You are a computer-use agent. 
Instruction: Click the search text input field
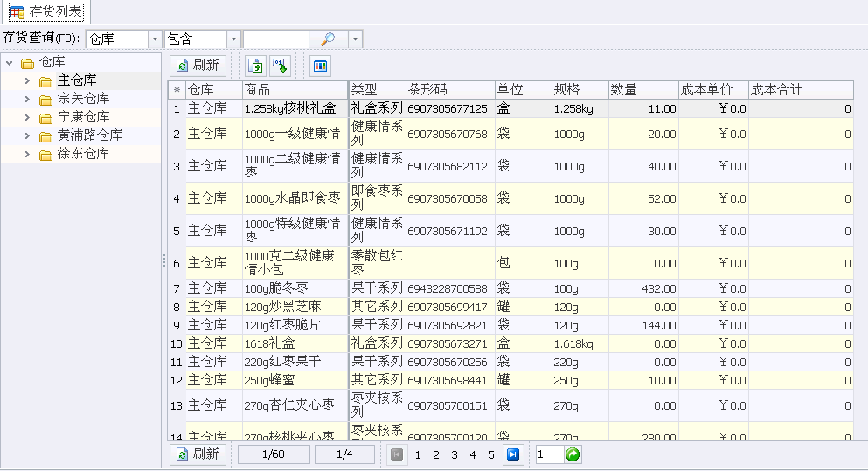275,38
